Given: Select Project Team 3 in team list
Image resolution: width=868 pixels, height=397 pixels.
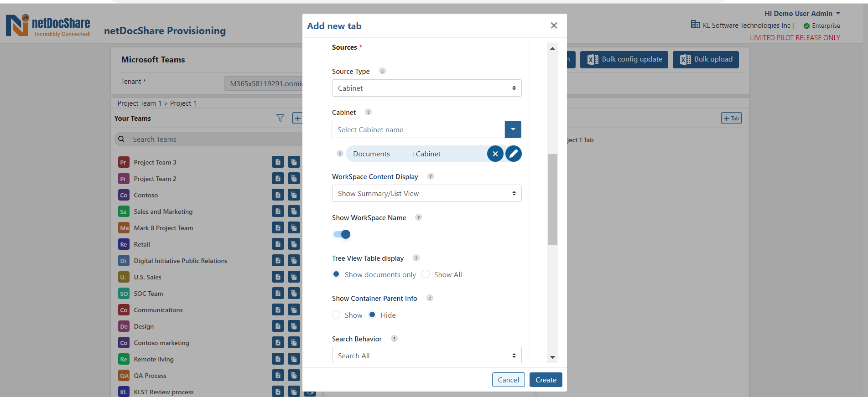Looking at the screenshot, I should 155,162.
